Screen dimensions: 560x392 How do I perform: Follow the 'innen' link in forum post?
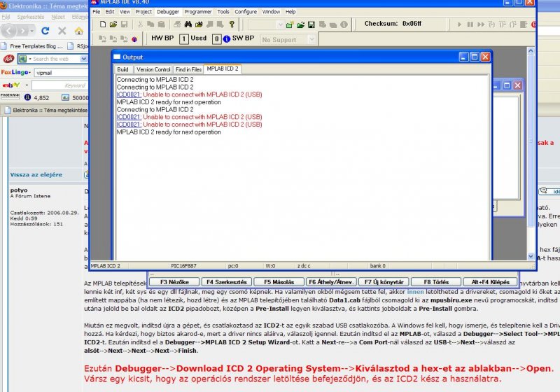[415, 292]
